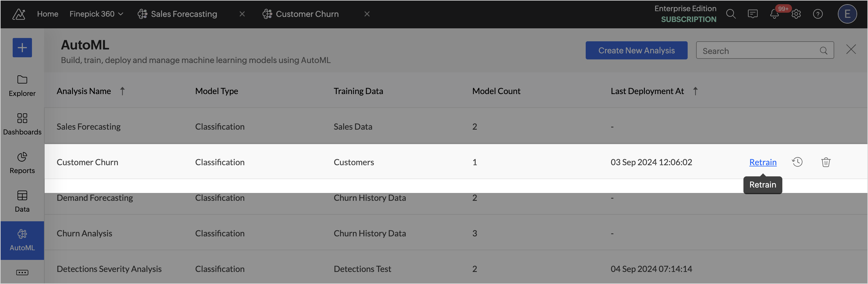The image size is (868, 284).
Task: Open Dashboards from the sidebar
Action: pos(22,124)
